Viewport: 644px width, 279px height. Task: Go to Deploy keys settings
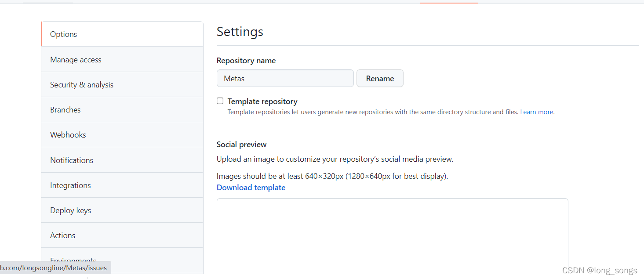pos(70,210)
